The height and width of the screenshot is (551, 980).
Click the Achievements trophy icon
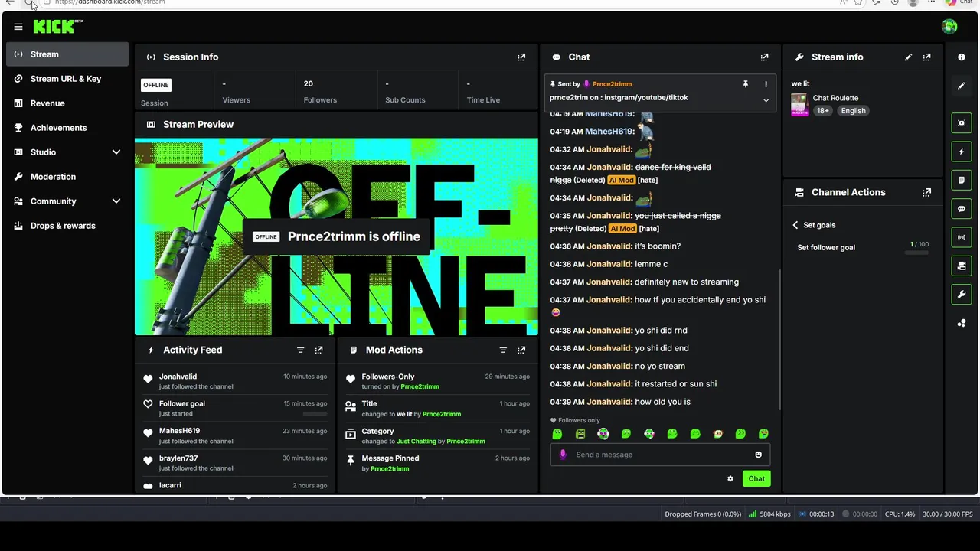pos(18,128)
